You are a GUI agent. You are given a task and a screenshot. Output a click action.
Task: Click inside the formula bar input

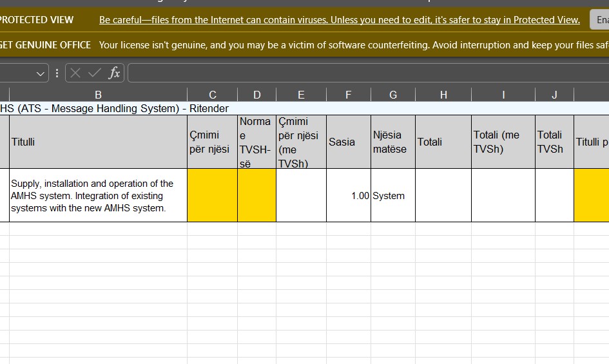[367, 73]
